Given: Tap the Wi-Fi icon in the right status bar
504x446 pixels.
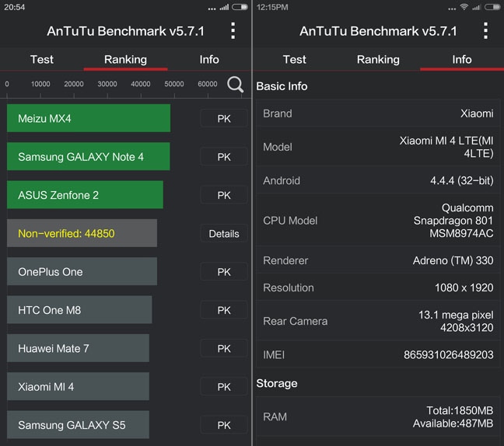Looking at the screenshot, I should [x=464, y=7].
